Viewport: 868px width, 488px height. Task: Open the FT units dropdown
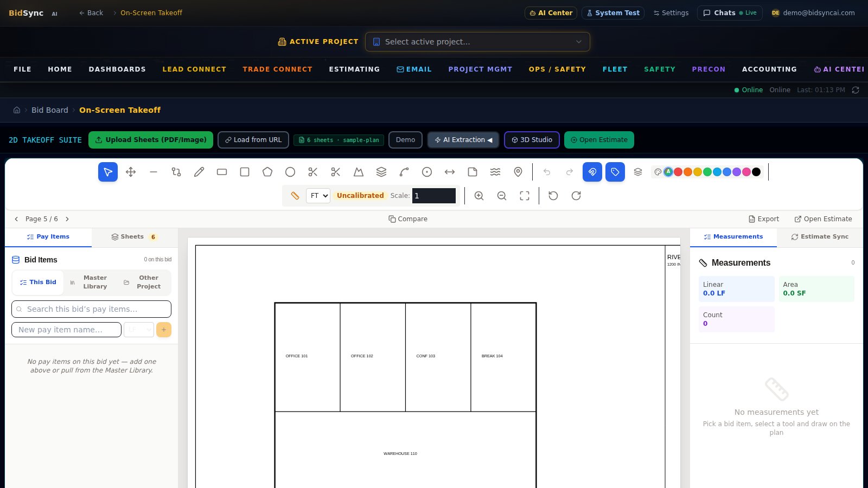tap(318, 196)
